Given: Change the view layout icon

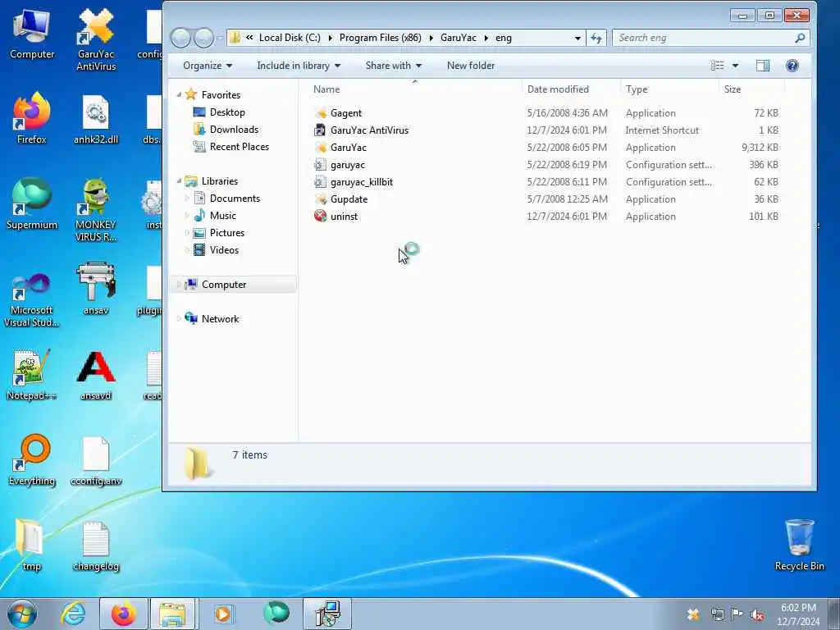Looking at the screenshot, I should [x=717, y=66].
